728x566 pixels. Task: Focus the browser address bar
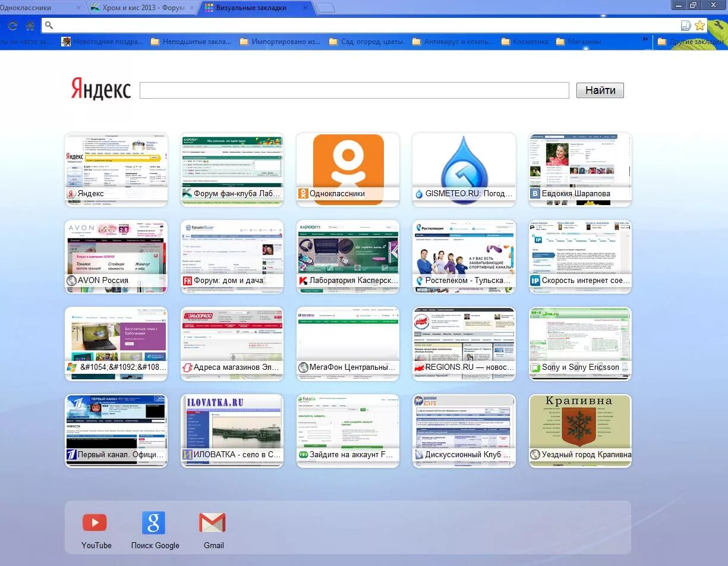pos(363,26)
